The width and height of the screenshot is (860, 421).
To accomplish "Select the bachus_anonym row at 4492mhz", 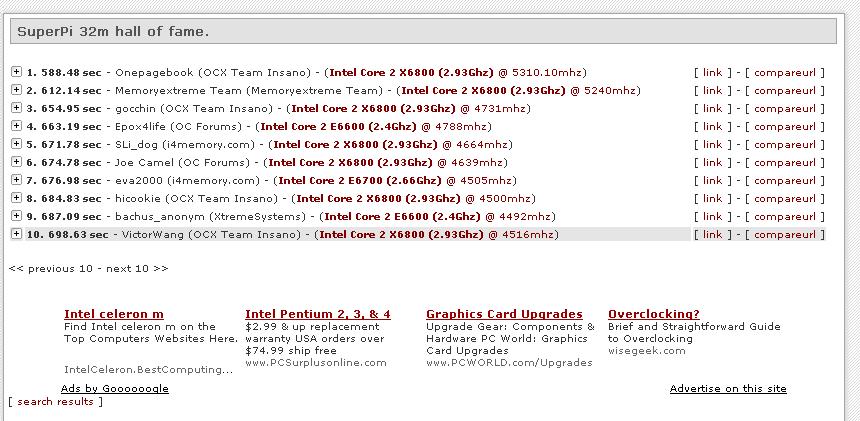I will pyautogui.click(x=291, y=217).
